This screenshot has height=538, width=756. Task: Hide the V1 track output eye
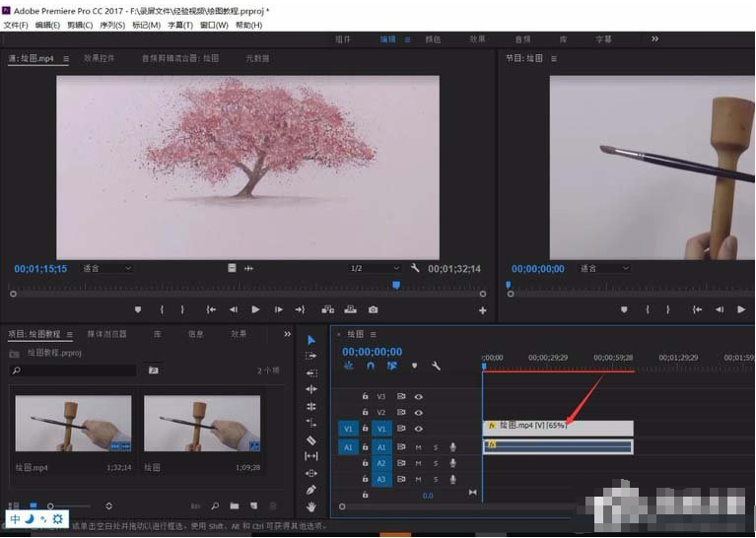coord(419,429)
